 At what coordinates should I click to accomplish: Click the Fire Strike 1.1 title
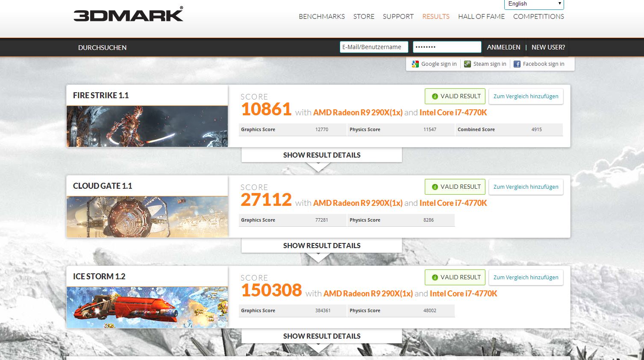click(x=101, y=96)
